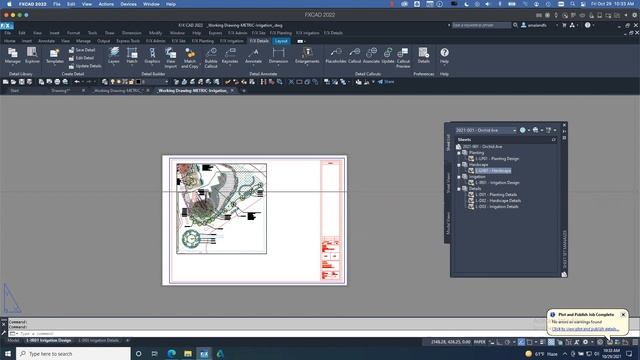Open the Callout Preview tool
The image size is (640, 360).
[403, 58]
